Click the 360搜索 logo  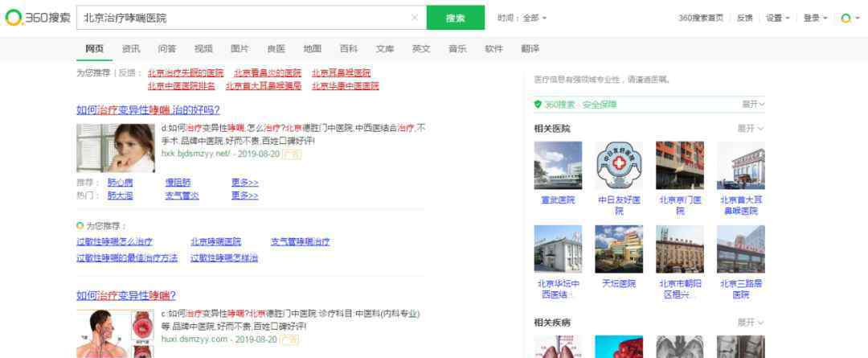(38, 18)
